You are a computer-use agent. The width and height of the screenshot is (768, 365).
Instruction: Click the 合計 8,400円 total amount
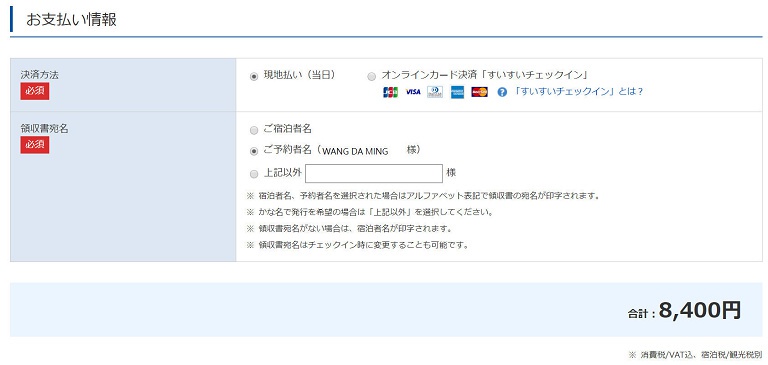tap(684, 311)
